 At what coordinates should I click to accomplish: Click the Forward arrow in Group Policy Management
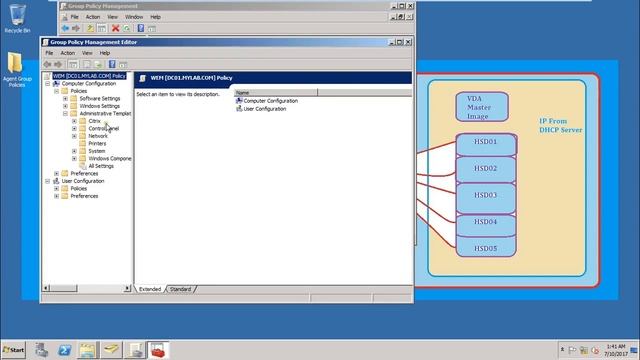point(76,28)
